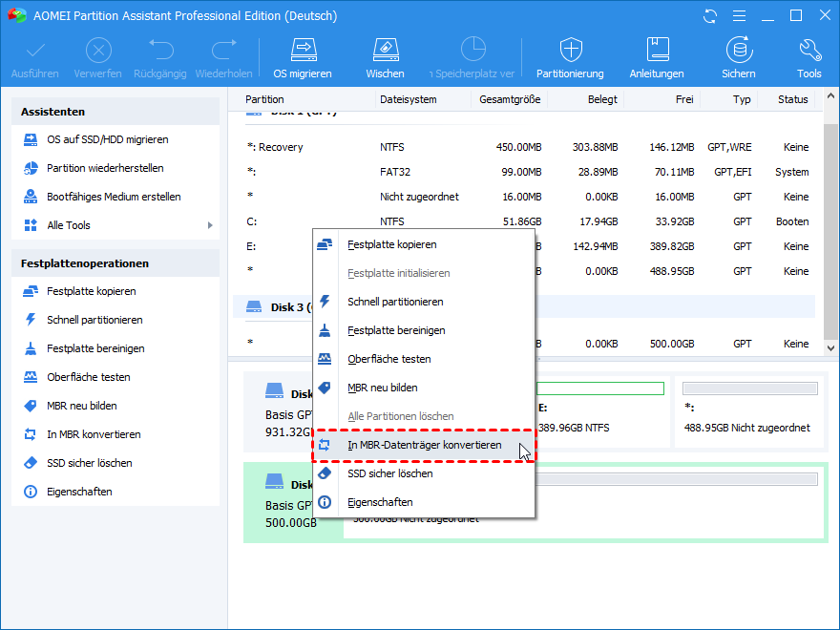Click the OS migrieren toolbar icon
The image size is (840, 630).
coord(303,51)
